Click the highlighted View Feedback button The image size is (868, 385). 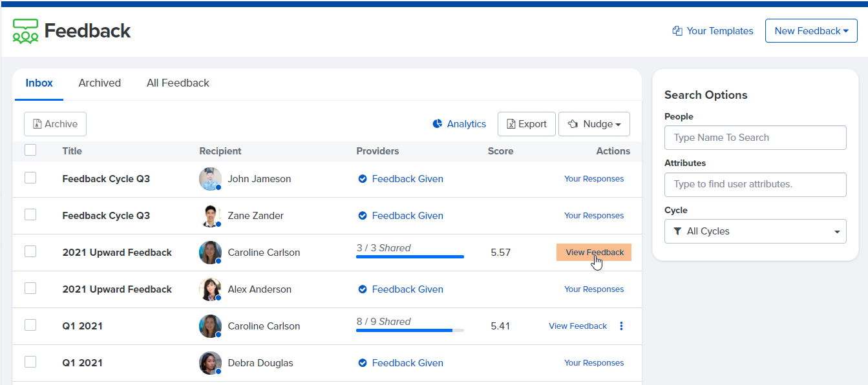[x=594, y=253]
